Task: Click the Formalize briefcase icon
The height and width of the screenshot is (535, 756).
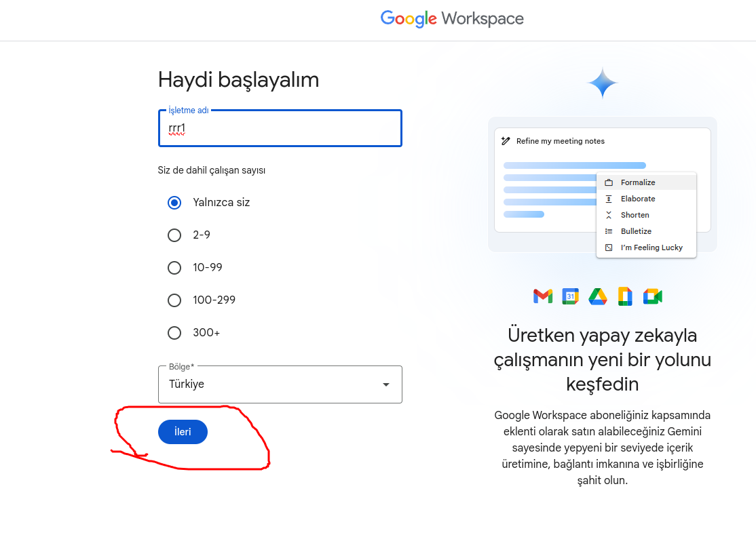Action: click(x=609, y=182)
